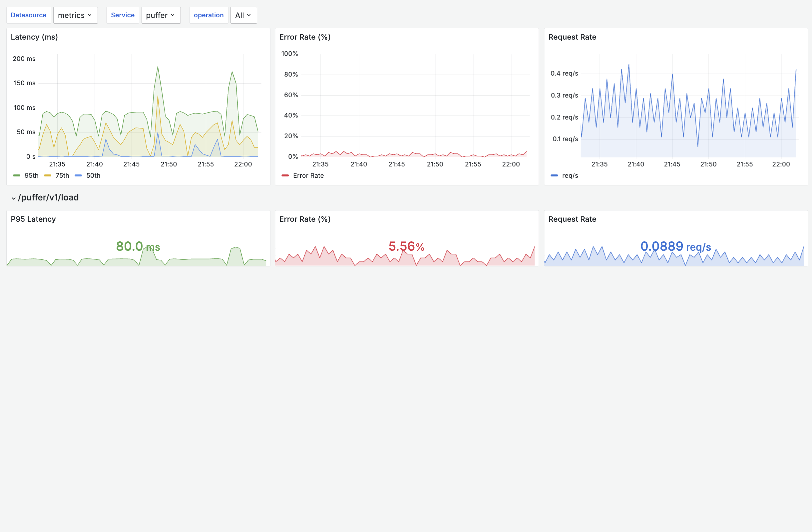Open the top Error Rate (%) panel title
Viewport: 812px width, 532px height.
coord(305,37)
